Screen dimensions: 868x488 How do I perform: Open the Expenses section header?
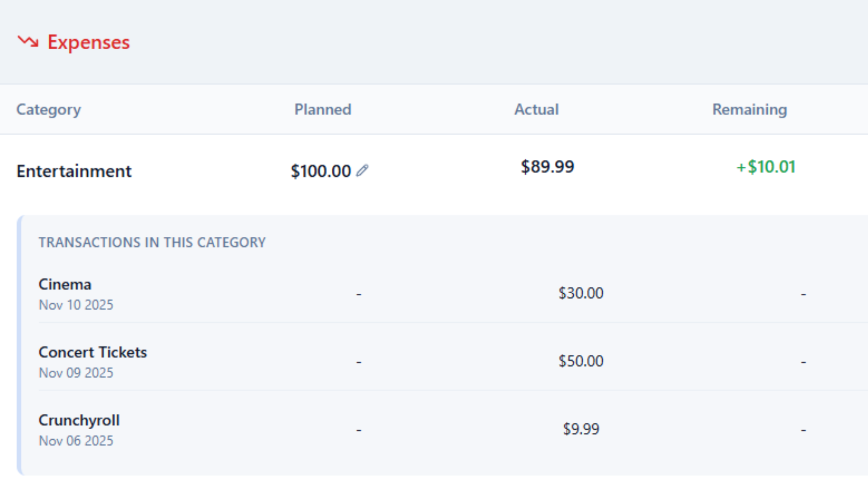pyautogui.click(x=88, y=42)
